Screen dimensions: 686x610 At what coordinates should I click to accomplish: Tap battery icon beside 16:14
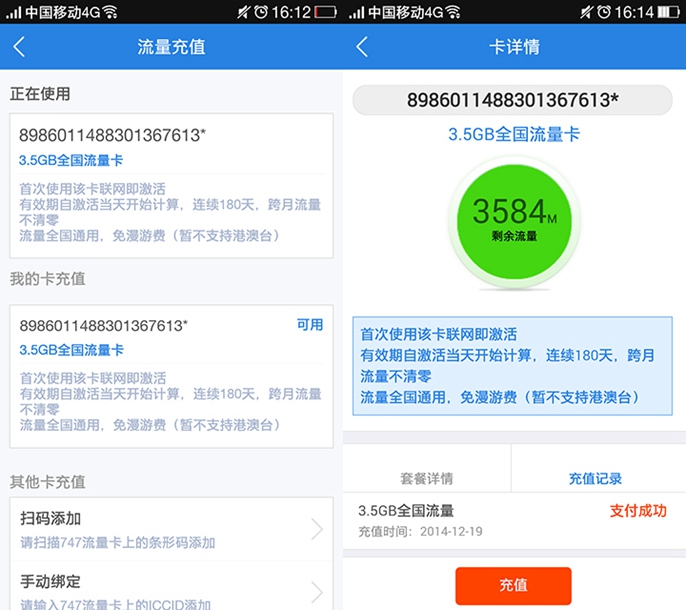click(668, 12)
